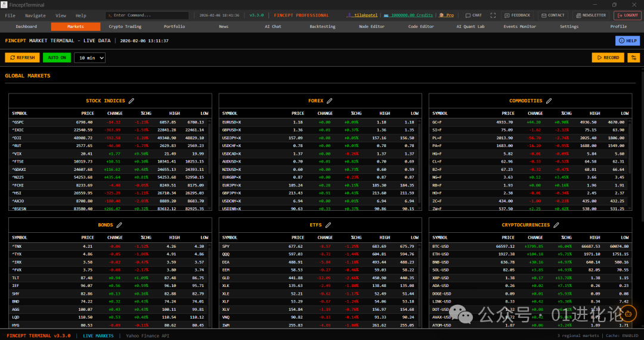Open the sliders settings icon beside Record
This screenshot has height=340, width=644.
pos(633,58)
